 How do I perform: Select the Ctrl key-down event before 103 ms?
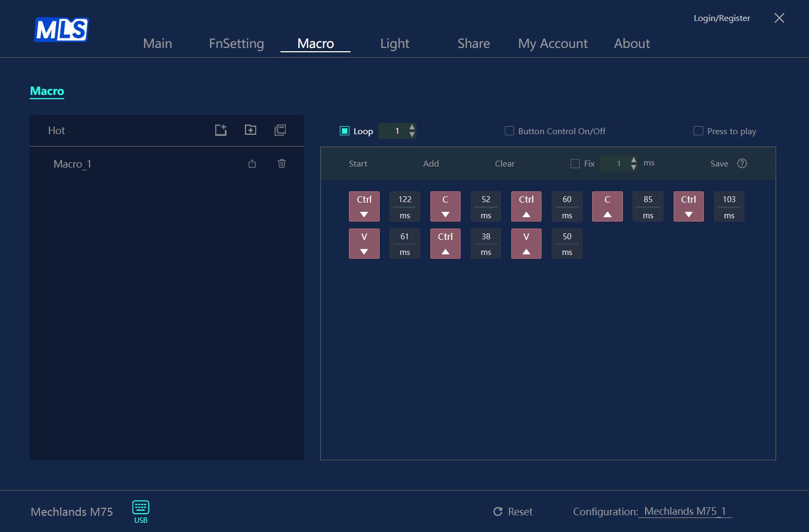[x=689, y=206]
